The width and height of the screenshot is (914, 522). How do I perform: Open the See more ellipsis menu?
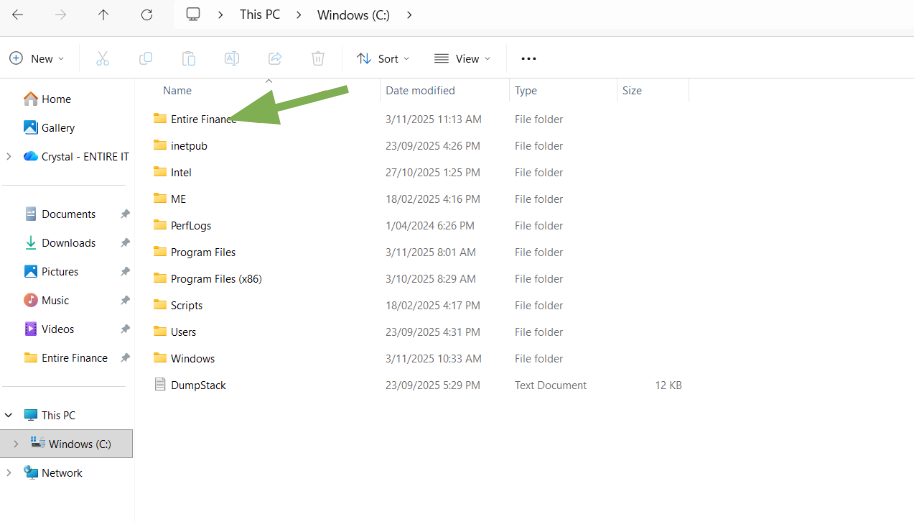tap(529, 59)
